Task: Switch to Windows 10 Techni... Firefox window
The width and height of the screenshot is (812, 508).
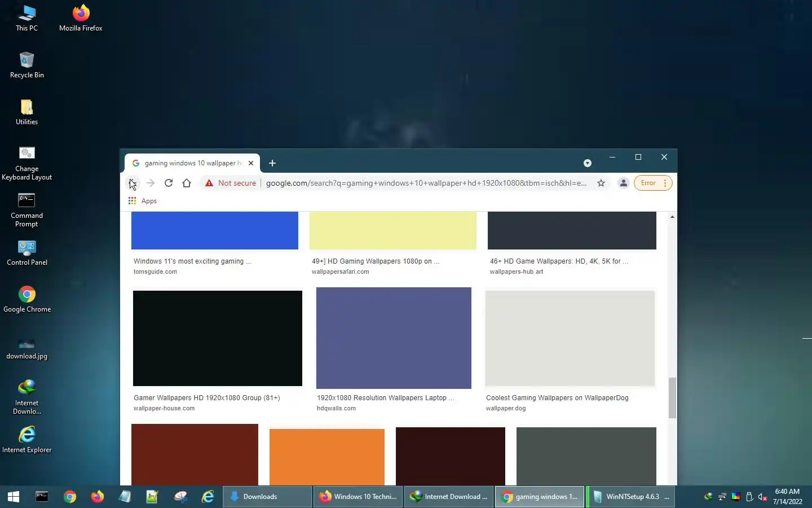Action: (358, 497)
